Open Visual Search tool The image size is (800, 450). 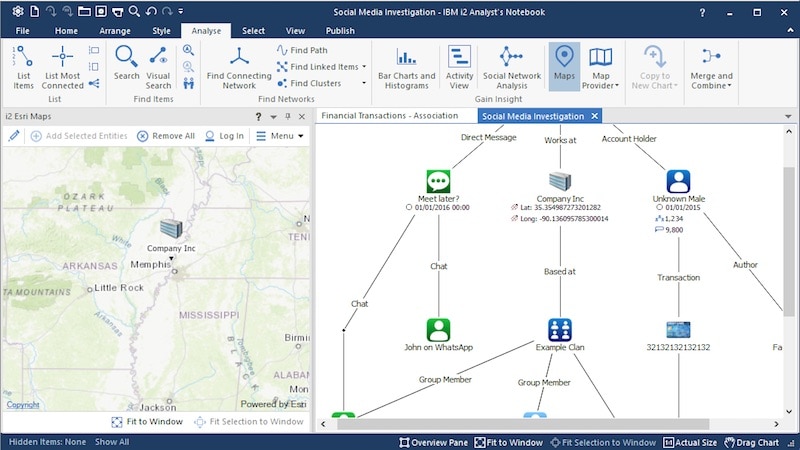[158, 67]
